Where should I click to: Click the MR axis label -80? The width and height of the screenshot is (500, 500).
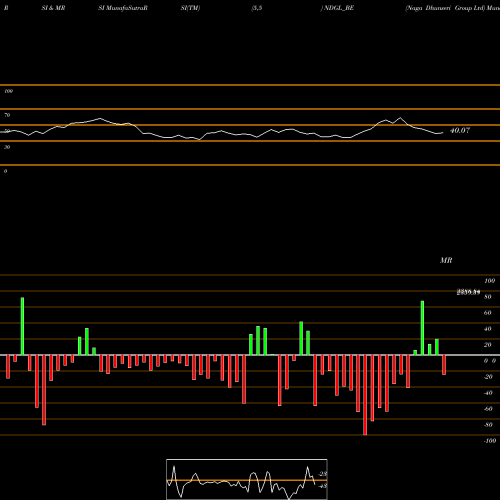click(x=488, y=425)
